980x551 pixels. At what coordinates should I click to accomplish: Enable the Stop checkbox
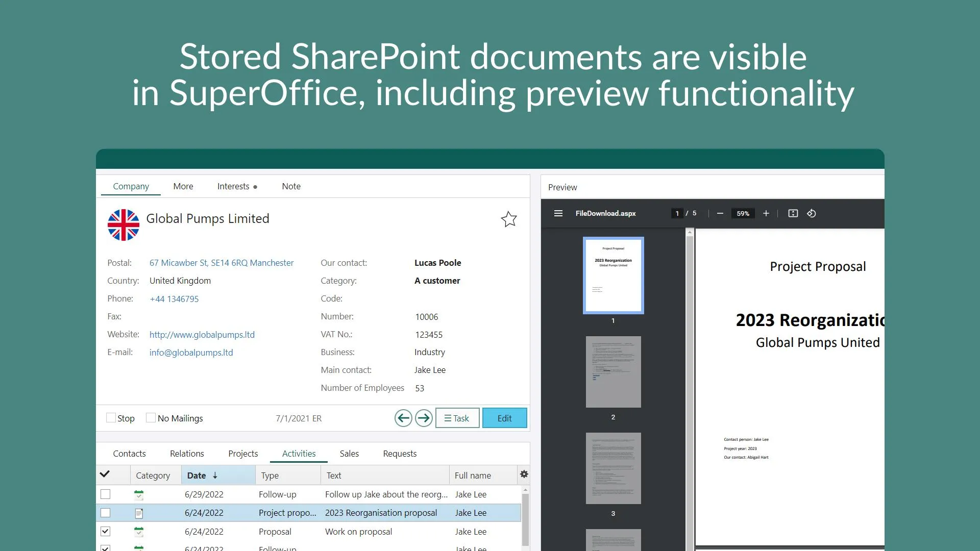(x=111, y=418)
